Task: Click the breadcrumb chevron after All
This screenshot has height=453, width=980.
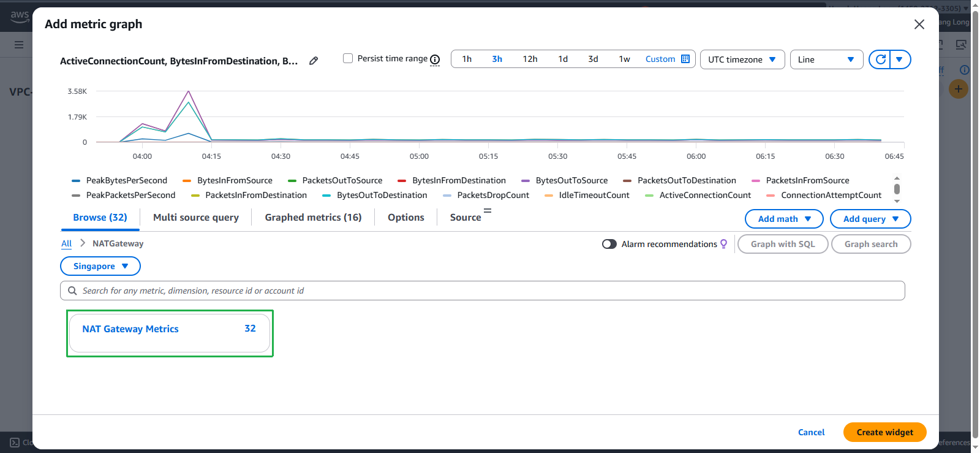Action: (x=83, y=243)
